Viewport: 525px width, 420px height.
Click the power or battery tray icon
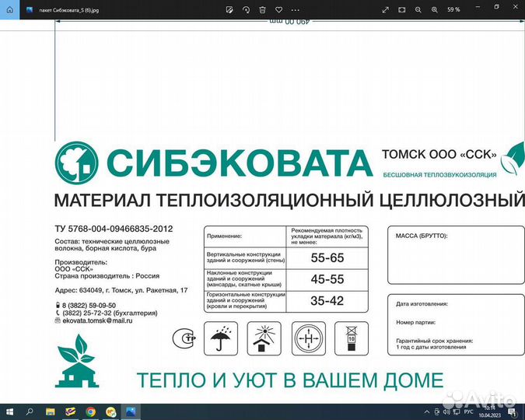pos(437,412)
